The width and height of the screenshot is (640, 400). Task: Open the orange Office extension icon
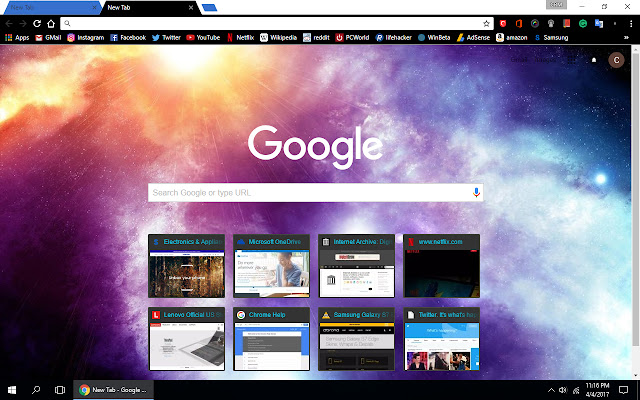click(519, 24)
